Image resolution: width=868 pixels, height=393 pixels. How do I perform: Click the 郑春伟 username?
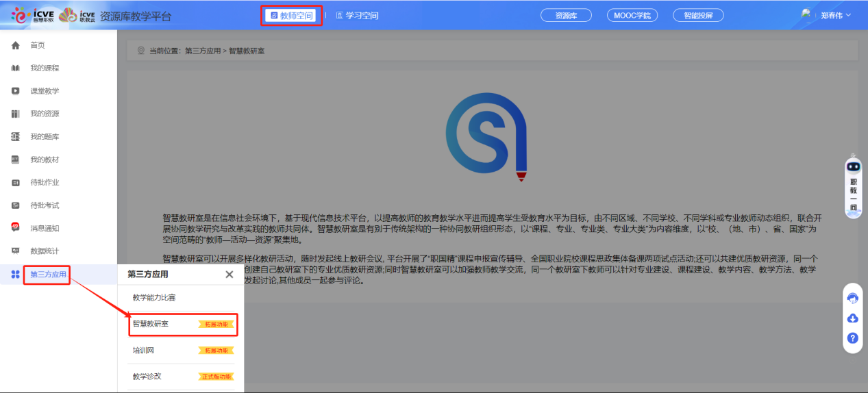832,15
